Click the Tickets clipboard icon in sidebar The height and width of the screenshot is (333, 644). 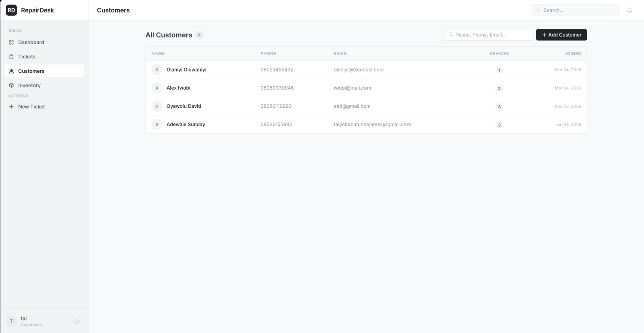[x=11, y=57]
